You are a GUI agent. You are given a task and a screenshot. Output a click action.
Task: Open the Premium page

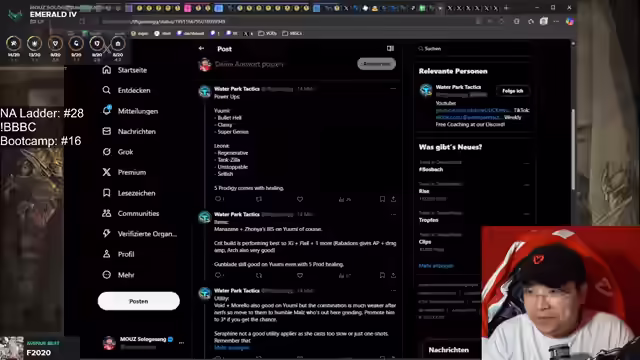coord(124,172)
